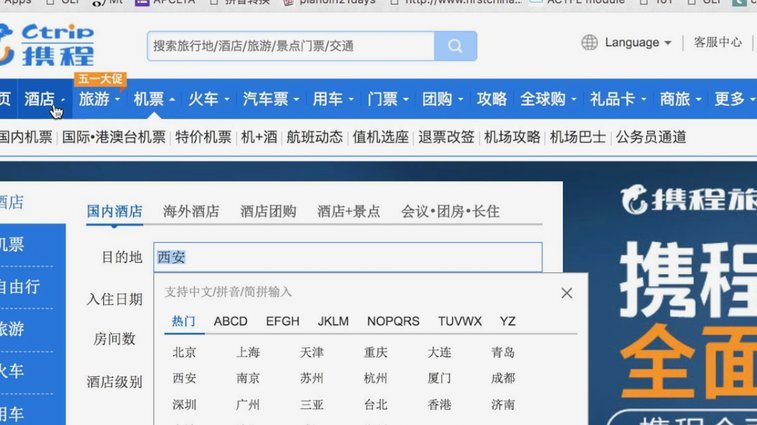The height and width of the screenshot is (425, 757).
Task: Choose city 厦门
Action: pos(439,378)
